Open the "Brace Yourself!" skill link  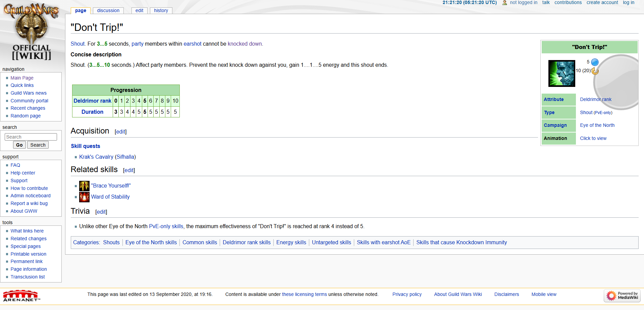111,186
